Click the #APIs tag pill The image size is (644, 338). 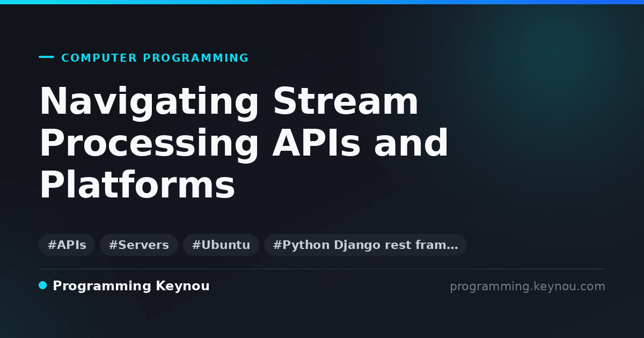pyautogui.click(x=67, y=245)
